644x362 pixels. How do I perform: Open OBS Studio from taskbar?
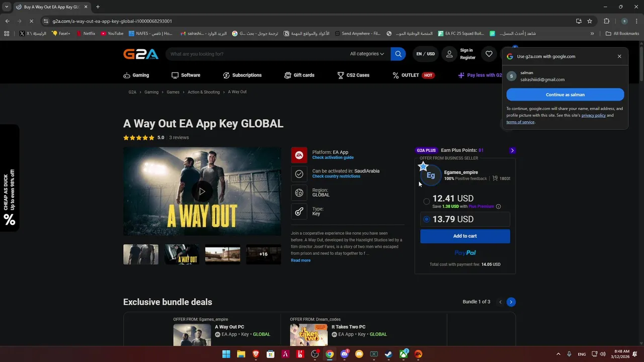point(315,354)
